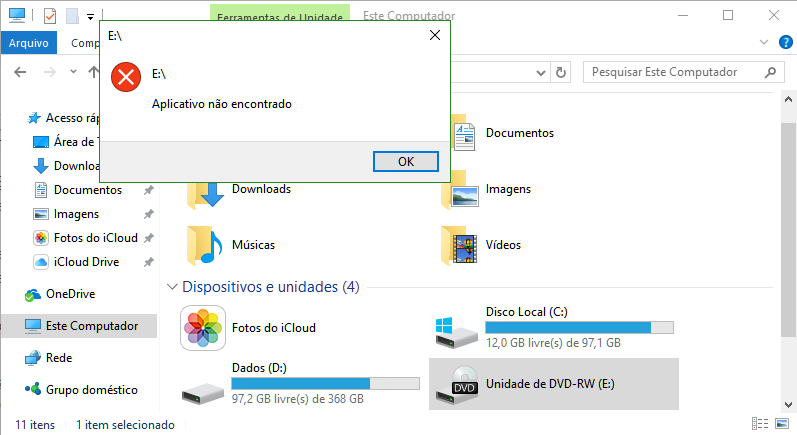Open the Vídeos folder icon
797x435 pixels.
(x=459, y=246)
